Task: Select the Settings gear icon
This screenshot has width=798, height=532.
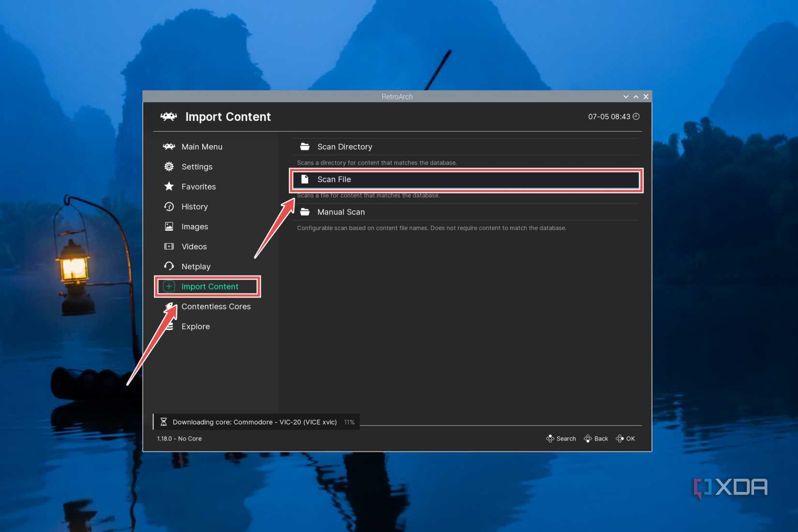Action: 168,166
